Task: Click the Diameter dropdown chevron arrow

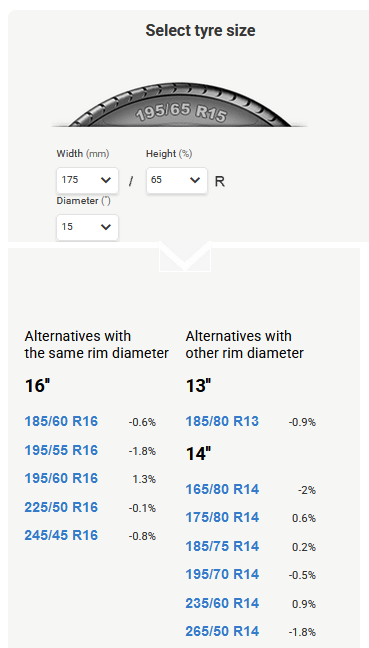Action: [x=106, y=227]
